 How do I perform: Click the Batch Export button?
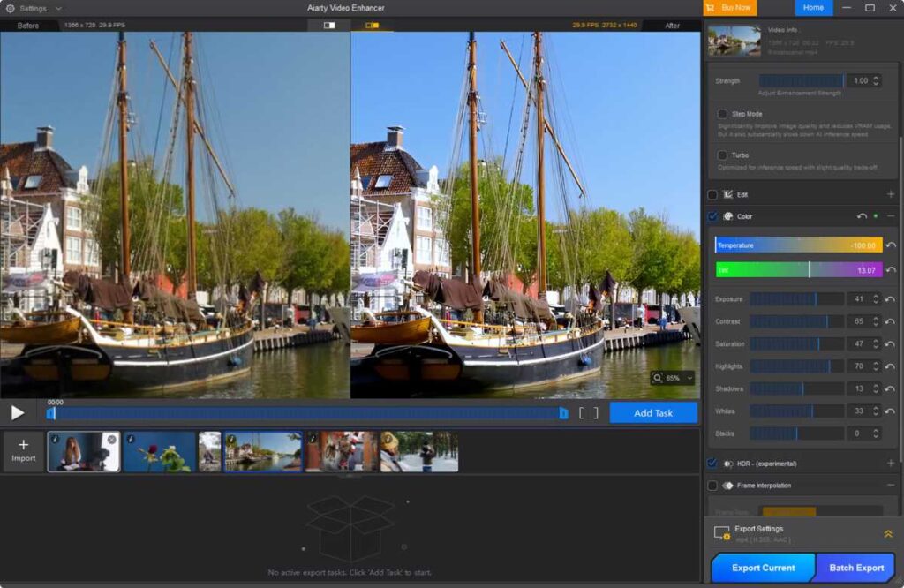click(854, 568)
